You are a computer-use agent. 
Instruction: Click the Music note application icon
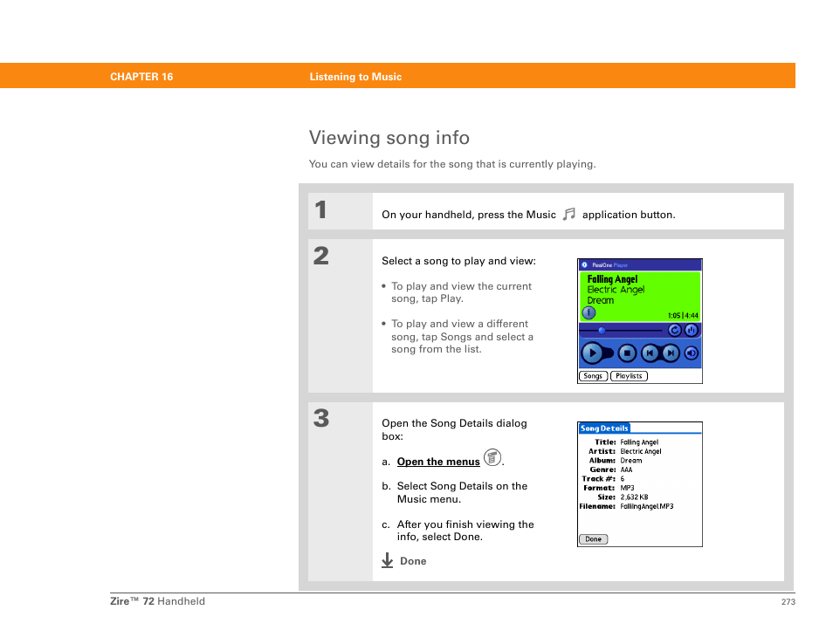[x=569, y=214]
